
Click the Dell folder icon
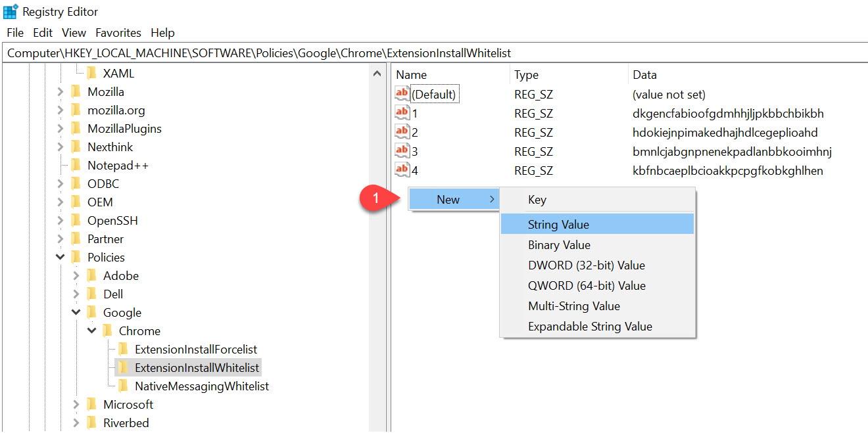[91, 294]
